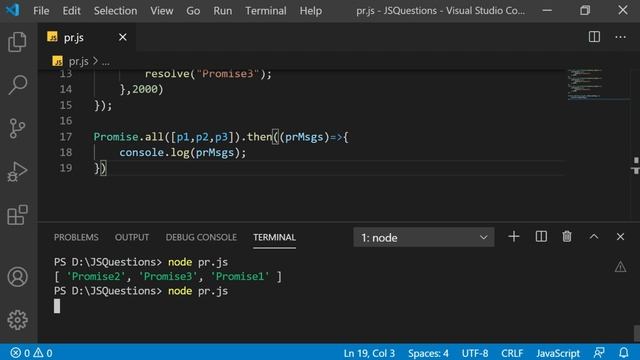
Task: Select the TERMINAL panel tab
Action: (x=274, y=237)
